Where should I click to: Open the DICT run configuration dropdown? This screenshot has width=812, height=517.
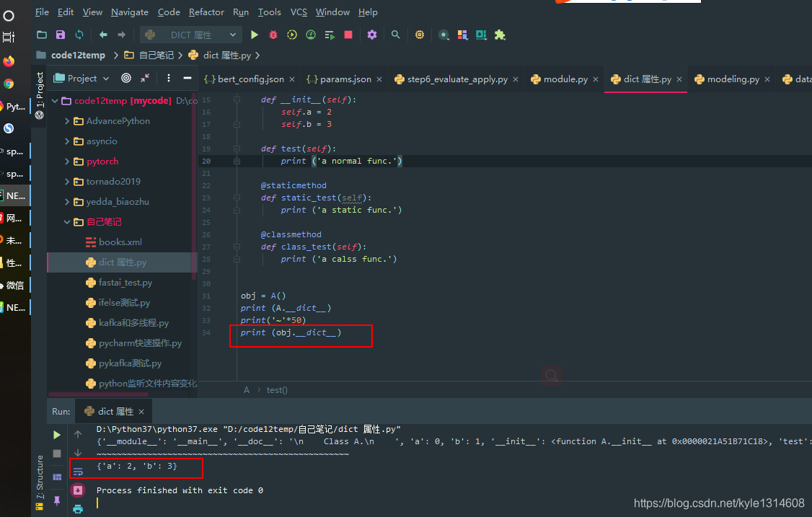(x=191, y=35)
